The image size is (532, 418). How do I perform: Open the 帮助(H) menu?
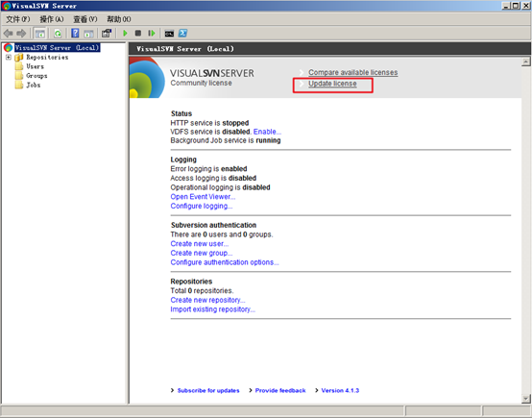[119, 19]
